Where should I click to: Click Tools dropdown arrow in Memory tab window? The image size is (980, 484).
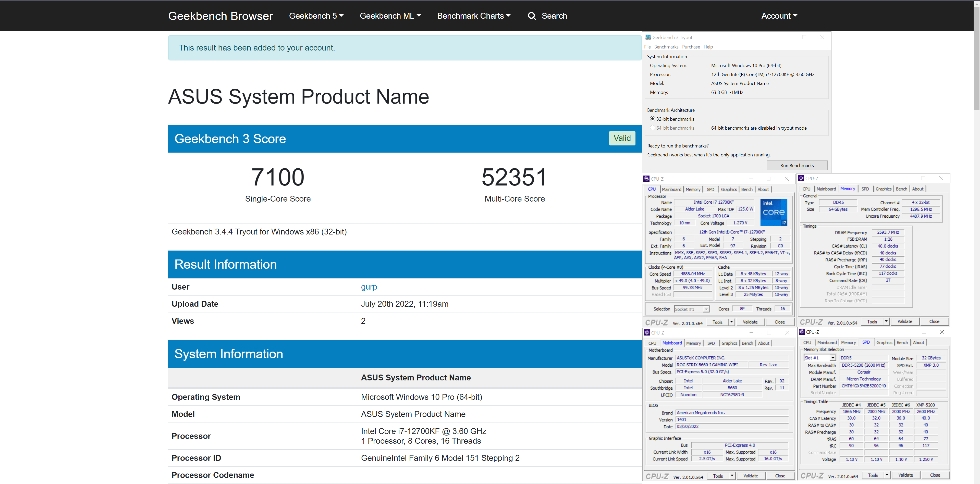coord(886,322)
